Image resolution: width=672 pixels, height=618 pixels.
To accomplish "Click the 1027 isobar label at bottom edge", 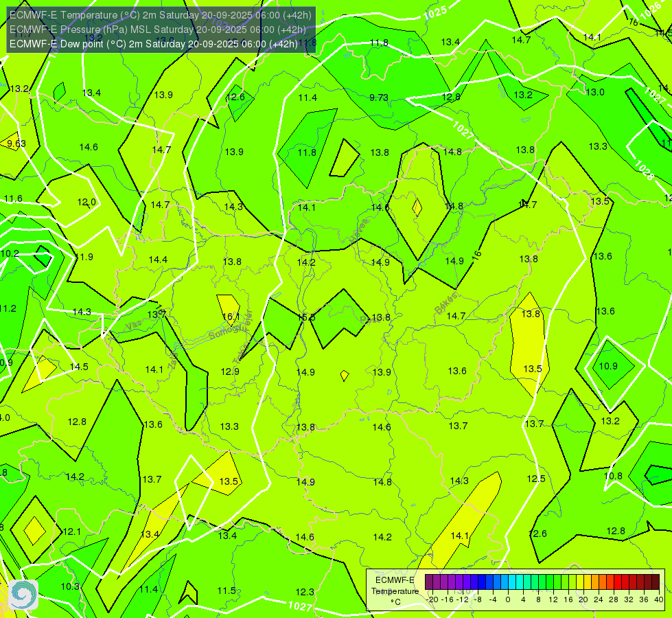I will point(299,606).
